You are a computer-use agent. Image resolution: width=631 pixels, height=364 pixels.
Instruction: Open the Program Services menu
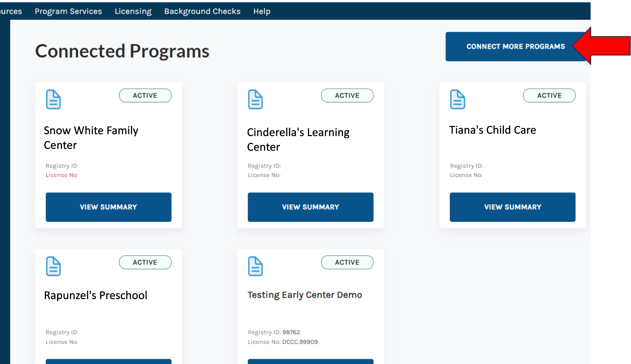tap(68, 11)
